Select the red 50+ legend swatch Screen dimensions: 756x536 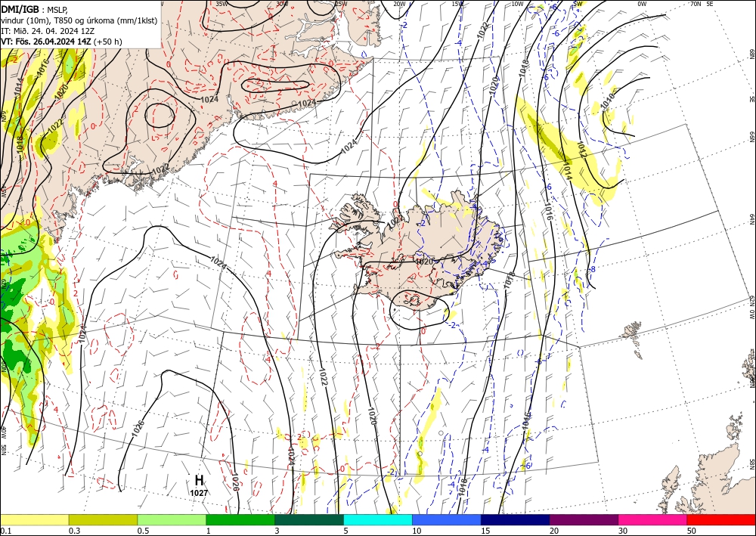[x=721, y=519]
